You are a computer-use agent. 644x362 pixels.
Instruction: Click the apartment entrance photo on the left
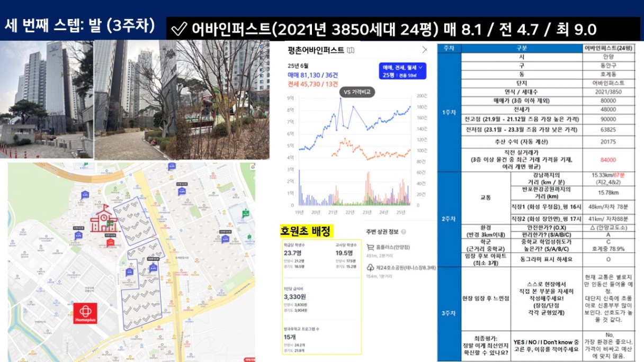click(47, 99)
